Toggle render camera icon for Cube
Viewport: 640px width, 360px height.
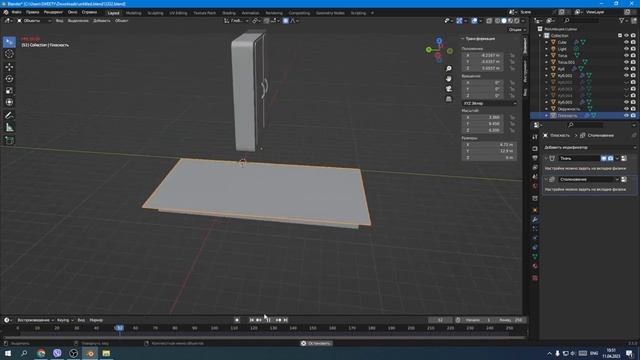[x=633, y=42]
